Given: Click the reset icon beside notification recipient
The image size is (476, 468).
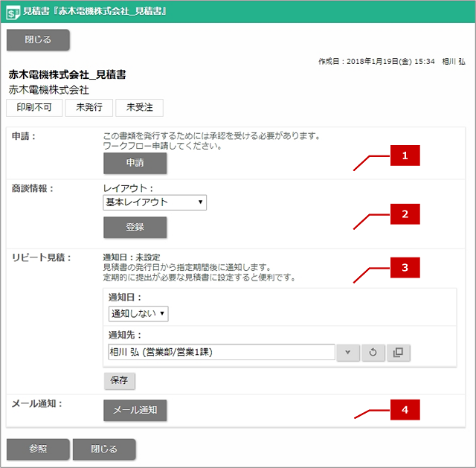Looking at the screenshot, I should (x=373, y=352).
